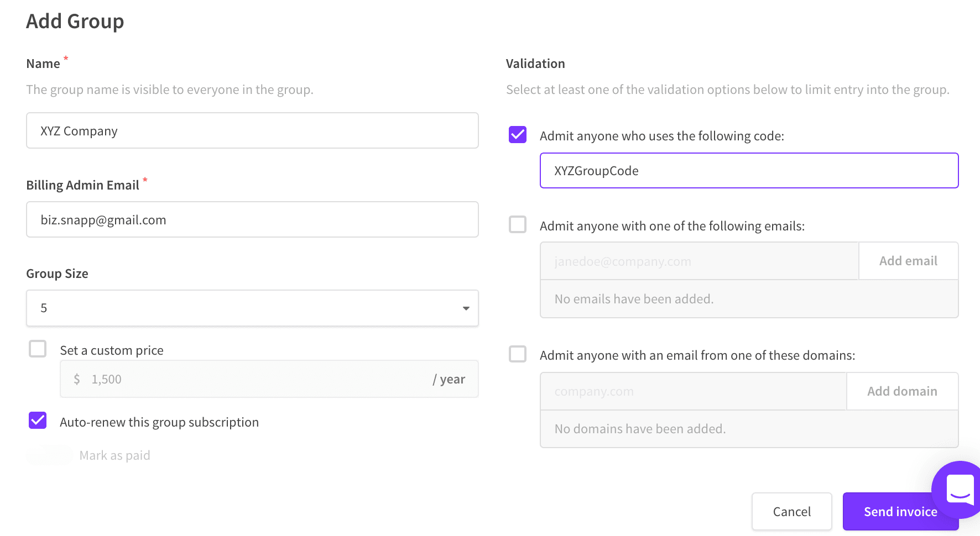
Task: Click the 'Select at least one of the validation options' text
Action: tap(728, 90)
